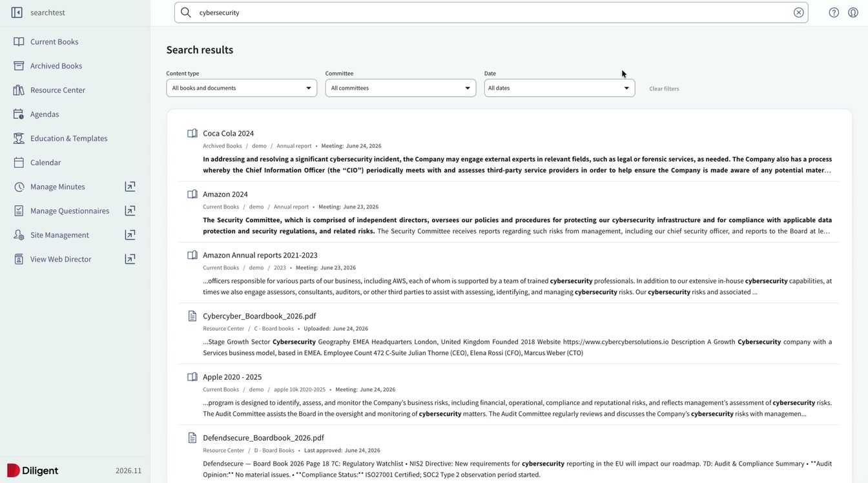Click Clear filters
Screen dimensions: 868x483
click(x=664, y=88)
